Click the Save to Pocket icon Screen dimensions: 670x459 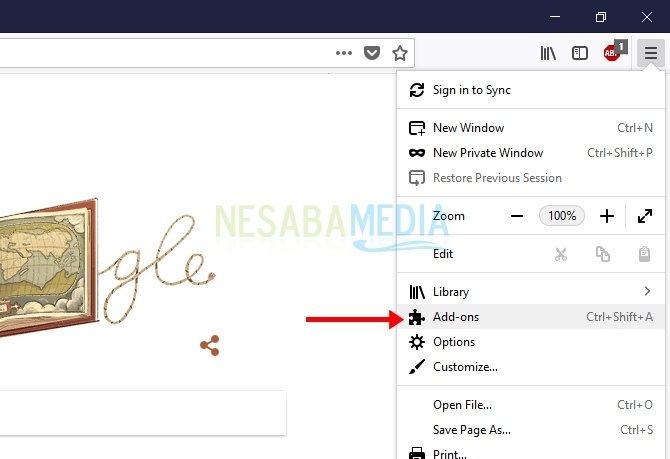click(x=371, y=53)
